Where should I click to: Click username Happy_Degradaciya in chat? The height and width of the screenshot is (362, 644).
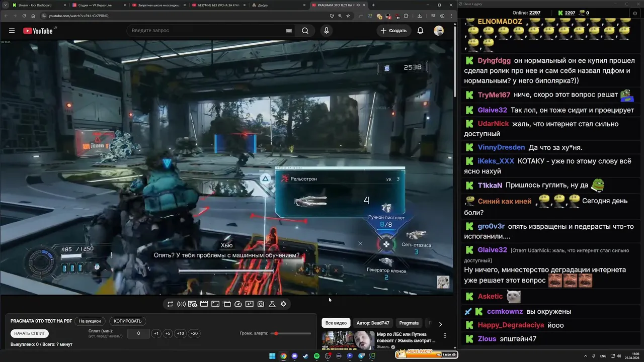pos(511,325)
